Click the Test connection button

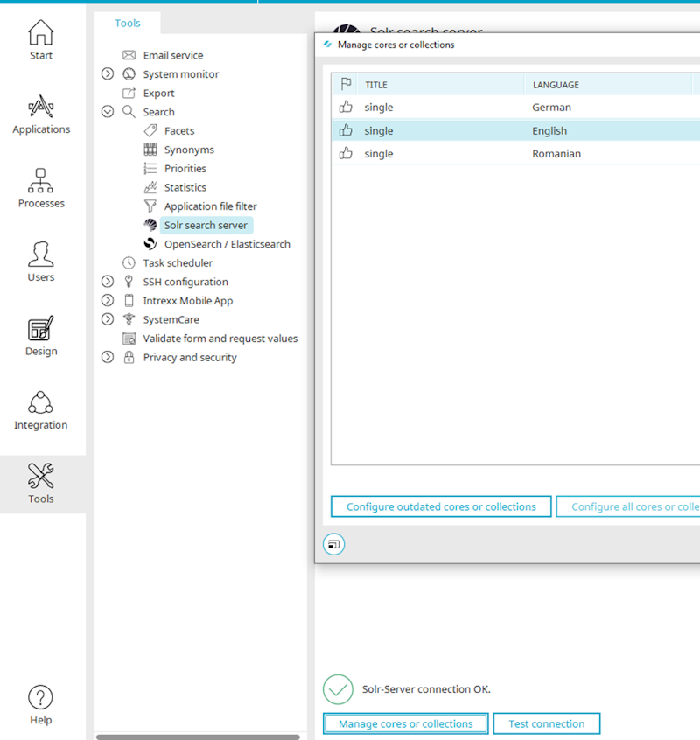coord(546,723)
